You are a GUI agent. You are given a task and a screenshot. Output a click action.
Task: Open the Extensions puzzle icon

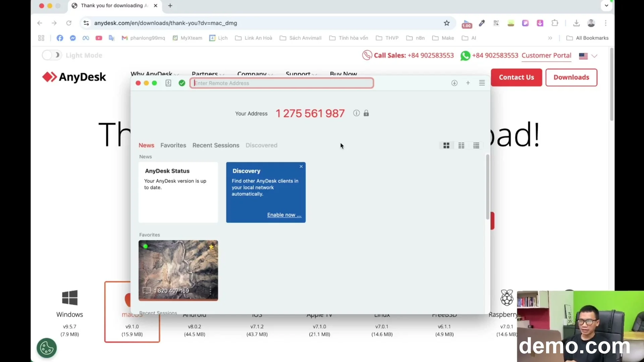click(555, 23)
